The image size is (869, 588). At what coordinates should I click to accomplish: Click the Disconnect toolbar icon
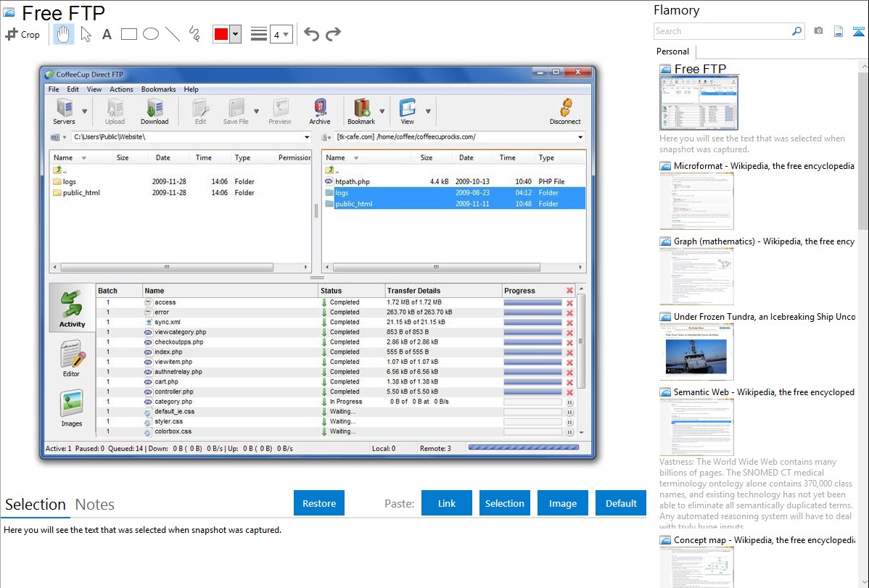(x=565, y=112)
